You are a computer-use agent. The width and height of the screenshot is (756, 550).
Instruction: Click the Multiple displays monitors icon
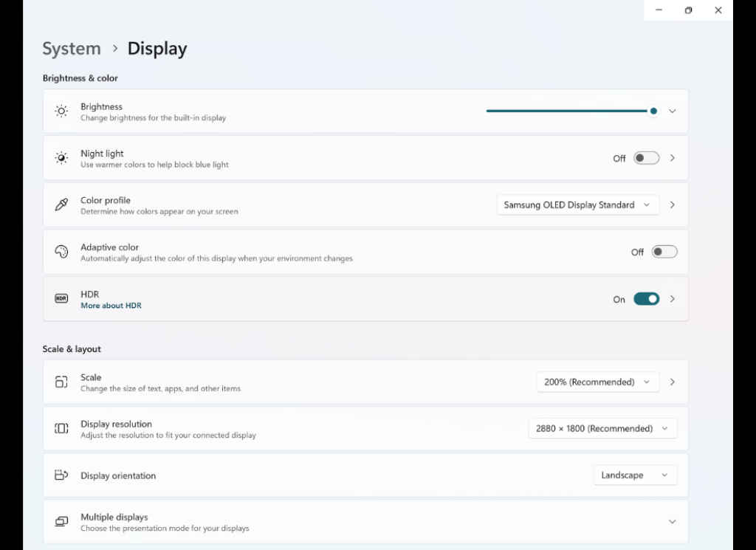tap(61, 521)
